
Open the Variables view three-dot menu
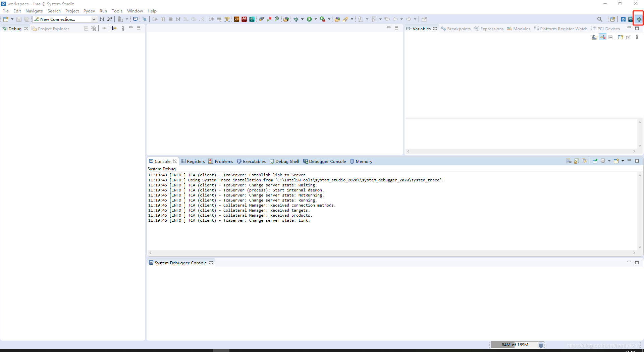click(x=637, y=37)
